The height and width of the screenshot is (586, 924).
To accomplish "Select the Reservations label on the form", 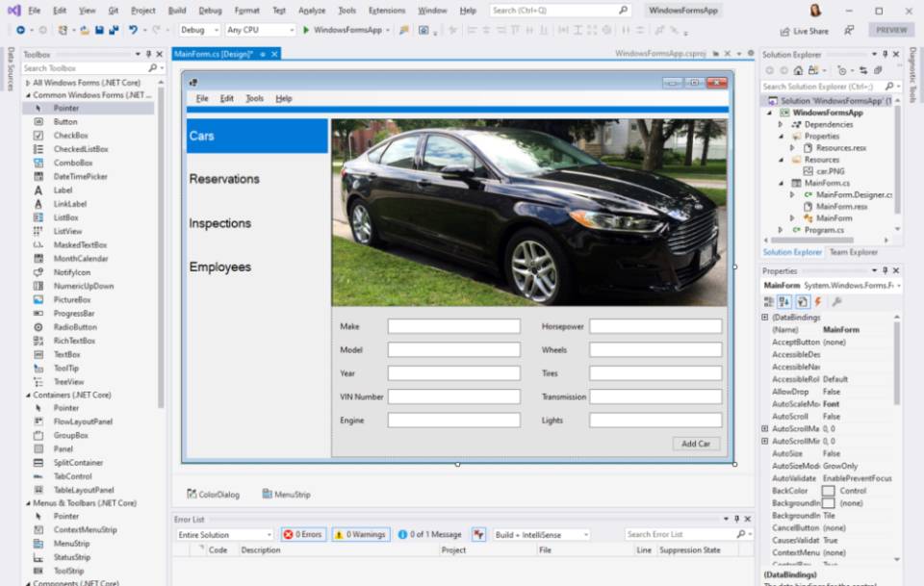I will click(x=224, y=179).
